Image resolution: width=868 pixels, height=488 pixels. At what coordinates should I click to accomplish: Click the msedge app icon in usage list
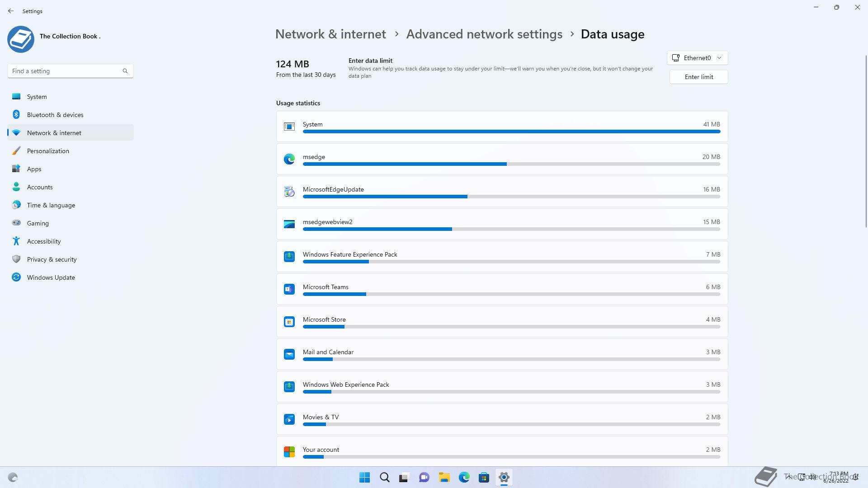[x=289, y=159]
